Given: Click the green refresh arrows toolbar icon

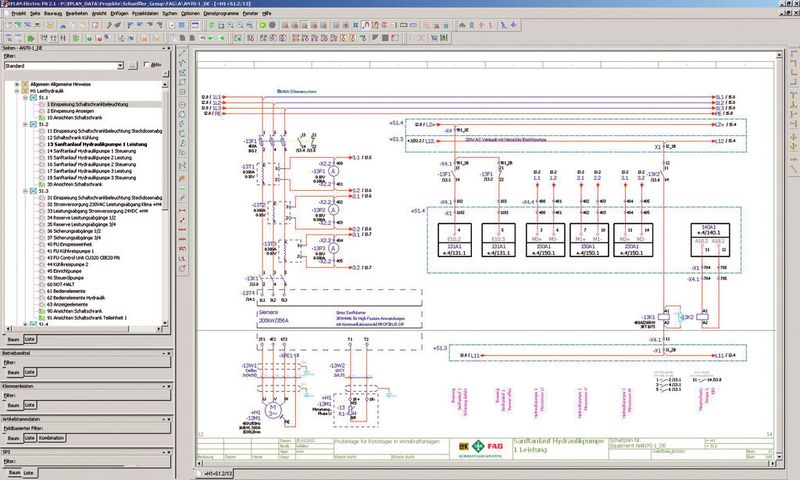Looking at the screenshot, I should (212, 24).
